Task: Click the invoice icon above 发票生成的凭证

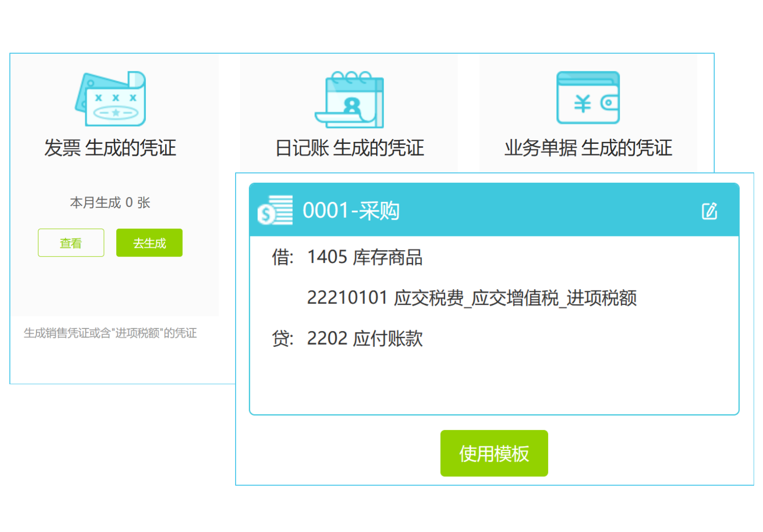Action: [x=109, y=99]
